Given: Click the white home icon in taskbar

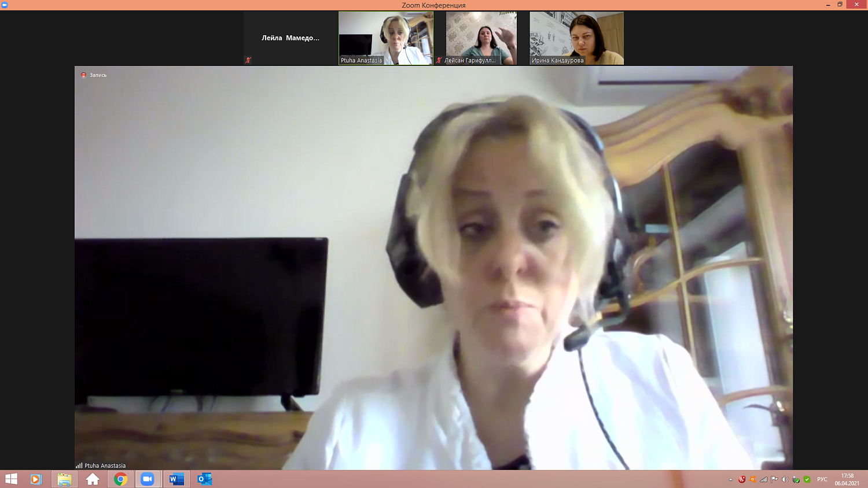Looking at the screenshot, I should [x=93, y=479].
